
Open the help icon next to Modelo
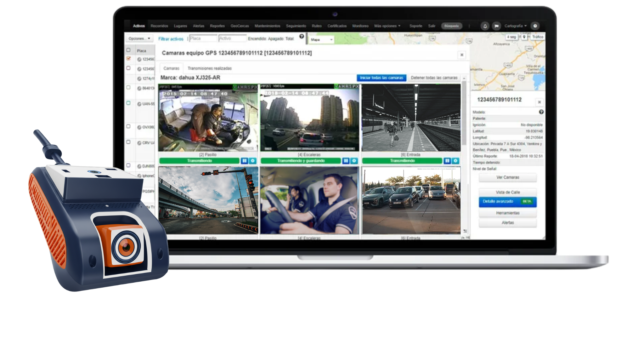click(541, 112)
